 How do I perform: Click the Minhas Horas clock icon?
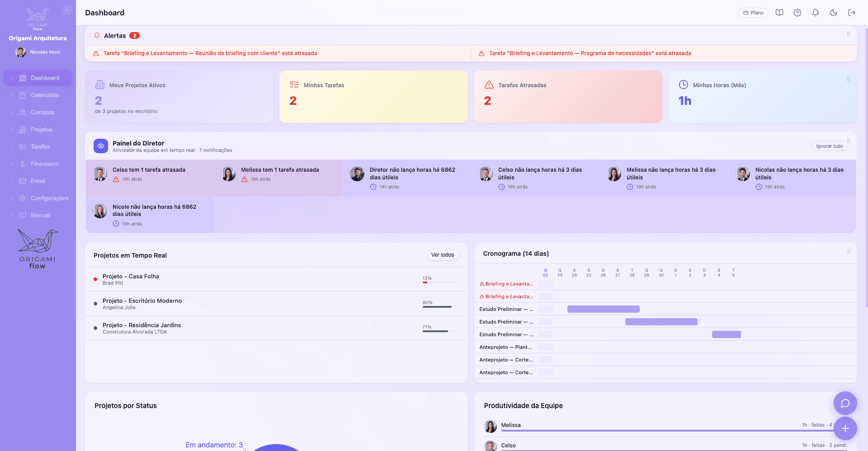point(684,85)
